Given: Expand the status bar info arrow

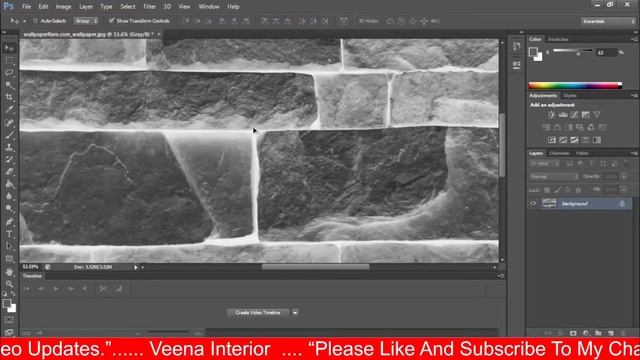Looking at the screenshot, I should coord(136,267).
